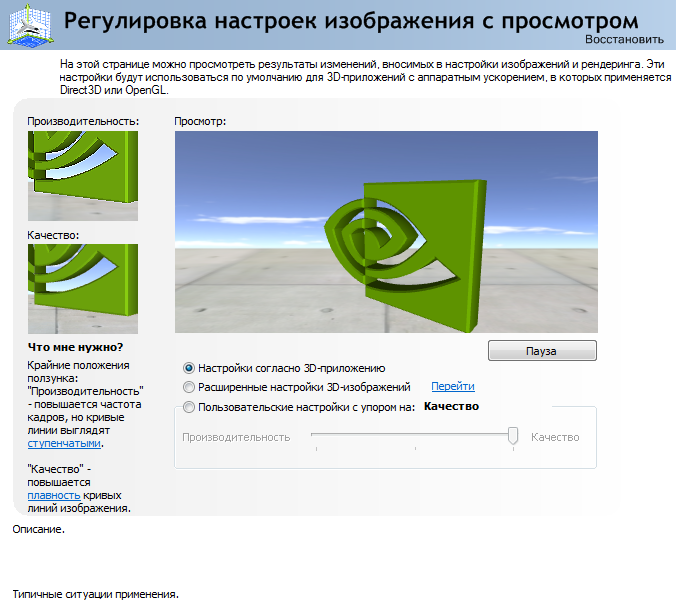
Task: Click the large Просмотр 3D preview
Action: [x=386, y=232]
